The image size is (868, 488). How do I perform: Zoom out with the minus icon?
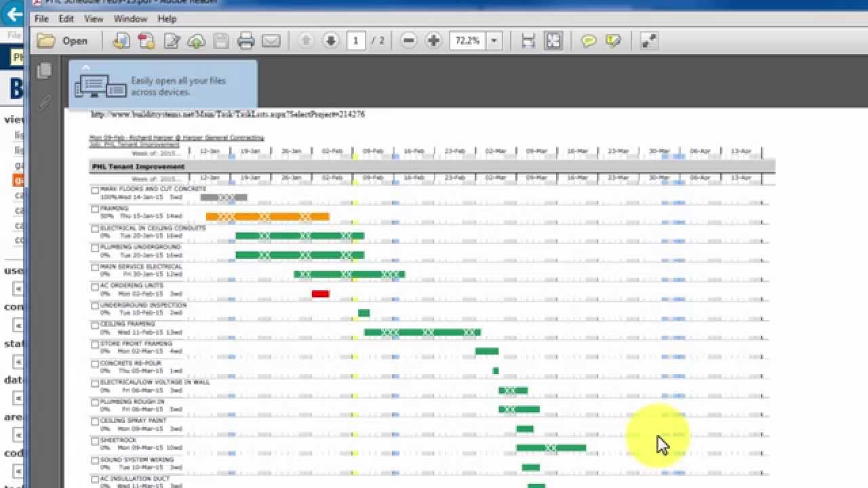click(x=408, y=41)
